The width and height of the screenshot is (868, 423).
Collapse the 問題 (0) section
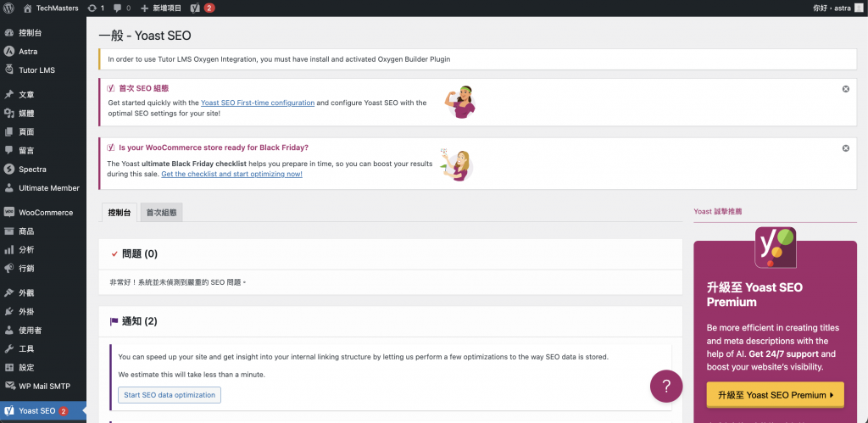tap(390, 254)
